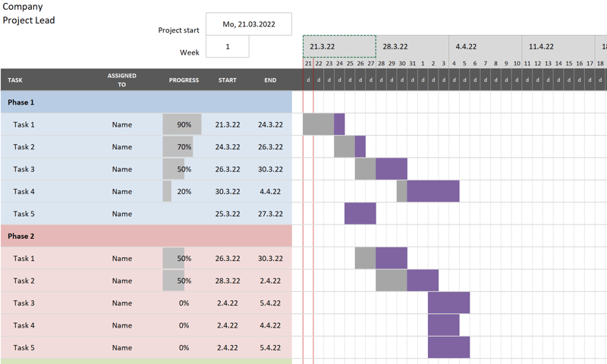Image resolution: width=607 pixels, height=364 pixels.
Task: Select the 28.3.22 week header cell
Action: click(412, 46)
